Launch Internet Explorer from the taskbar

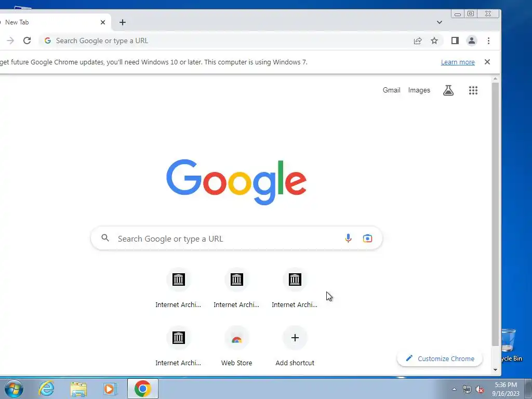point(46,389)
